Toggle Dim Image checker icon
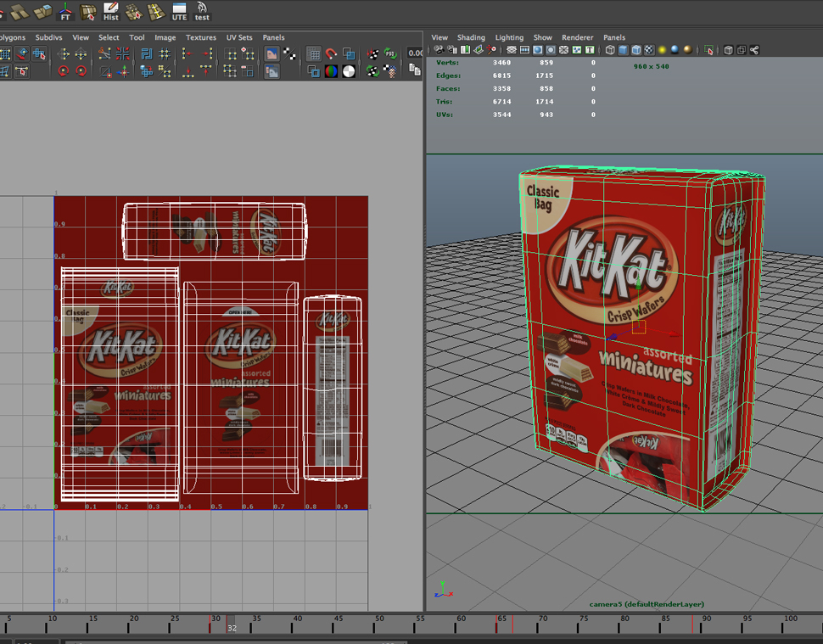The width and height of the screenshot is (823, 644). [289, 53]
